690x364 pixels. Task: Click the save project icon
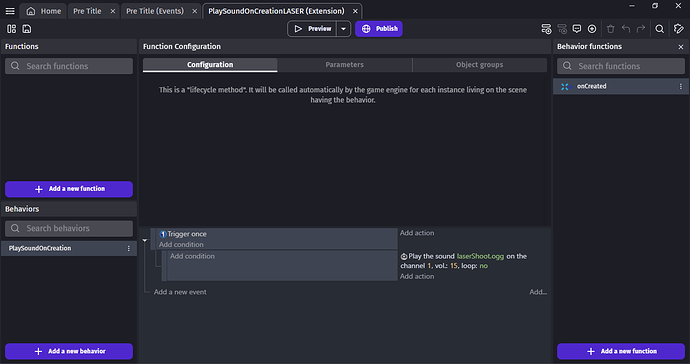[x=27, y=29]
